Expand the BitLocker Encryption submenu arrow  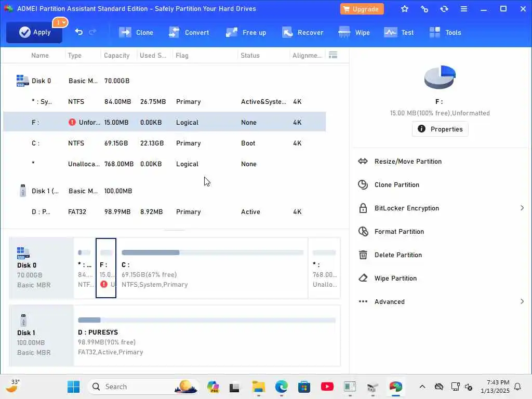pos(522,208)
